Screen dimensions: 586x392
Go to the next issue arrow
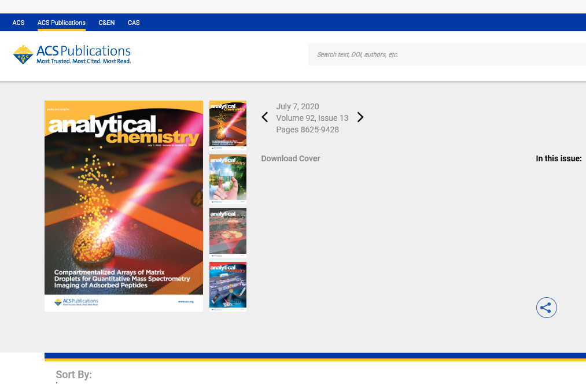click(x=360, y=117)
